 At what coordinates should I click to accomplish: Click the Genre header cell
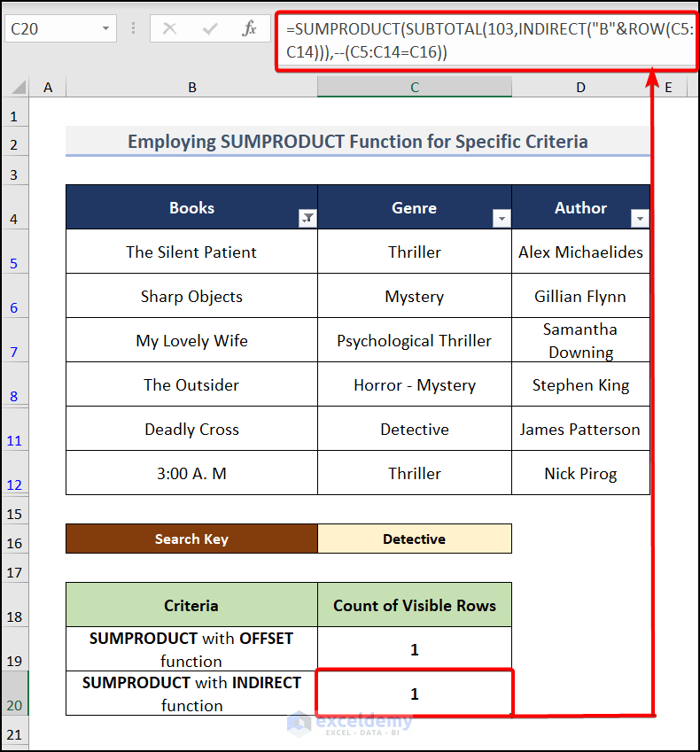[x=415, y=207]
